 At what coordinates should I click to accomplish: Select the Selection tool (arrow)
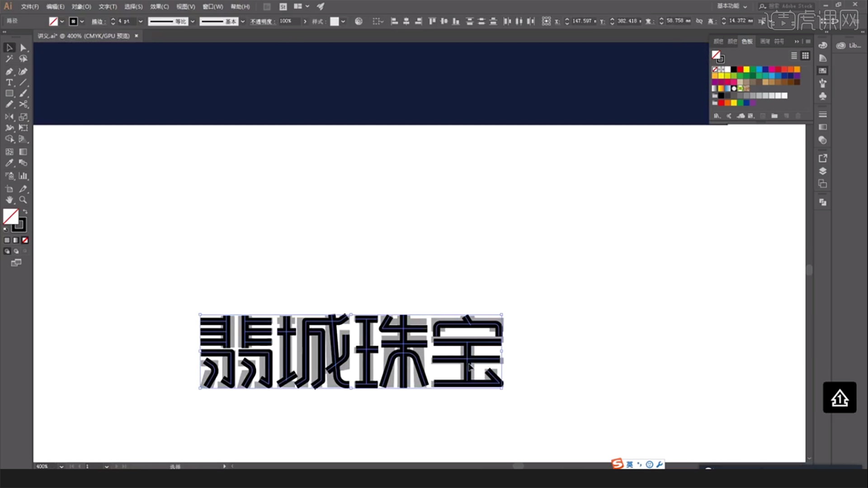(x=9, y=47)
